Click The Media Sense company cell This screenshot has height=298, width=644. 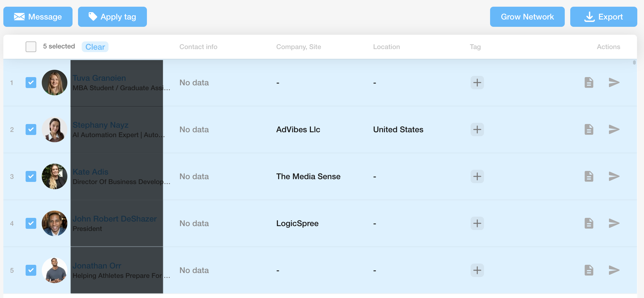(x=308, y=176)
